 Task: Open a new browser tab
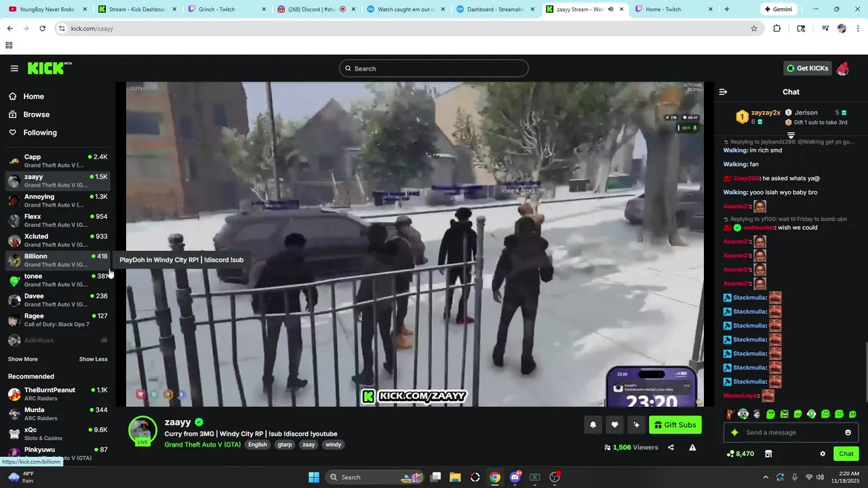pyautogui.click(x=727, y=9)
